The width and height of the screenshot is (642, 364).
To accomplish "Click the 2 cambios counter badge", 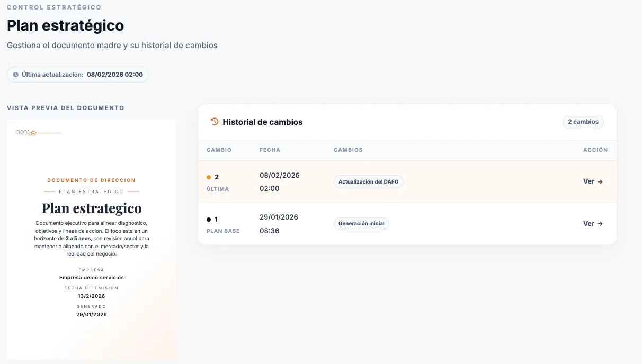I will (x=583, y=122).
